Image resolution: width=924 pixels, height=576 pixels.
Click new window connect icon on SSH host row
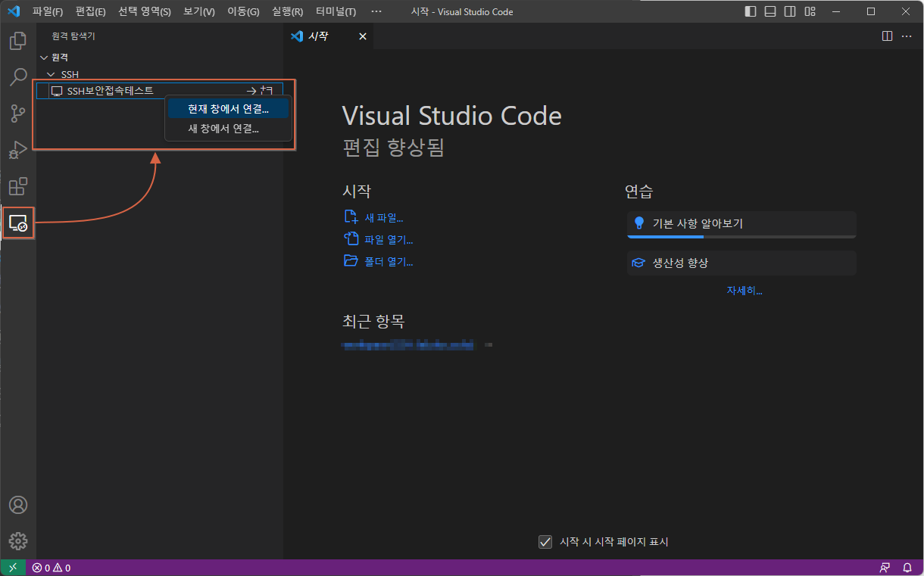click(x=267, y=91)
